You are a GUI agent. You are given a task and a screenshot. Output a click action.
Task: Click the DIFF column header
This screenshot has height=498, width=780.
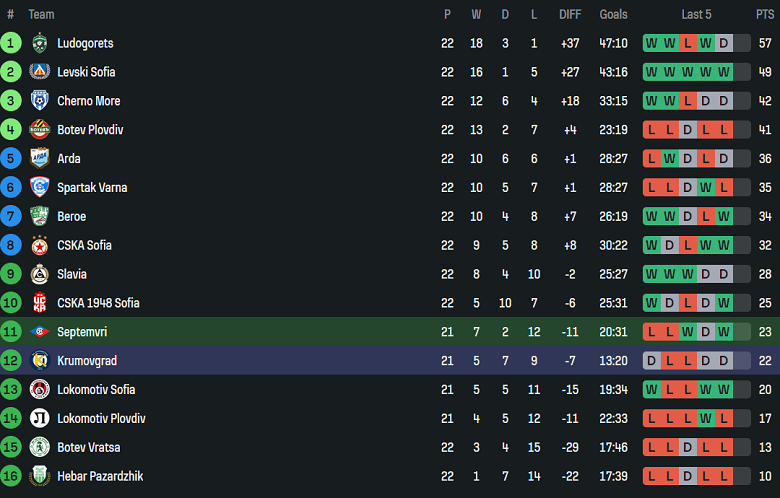pyautogui.click(x=570, y=15)
